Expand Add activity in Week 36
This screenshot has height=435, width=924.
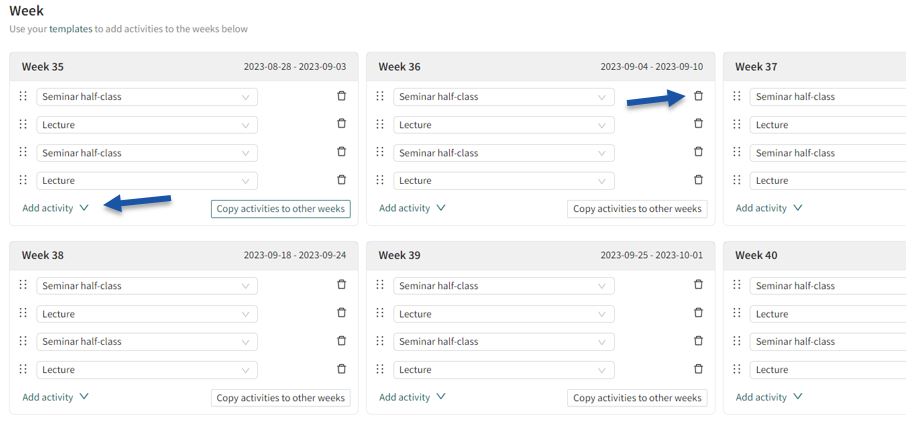point(412,208)
